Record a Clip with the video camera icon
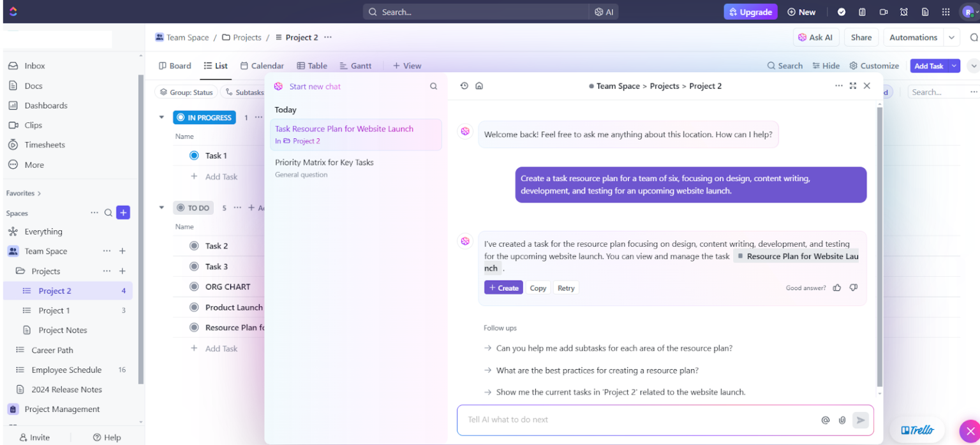This screenshot has height=445, width=980. [883, 11]
